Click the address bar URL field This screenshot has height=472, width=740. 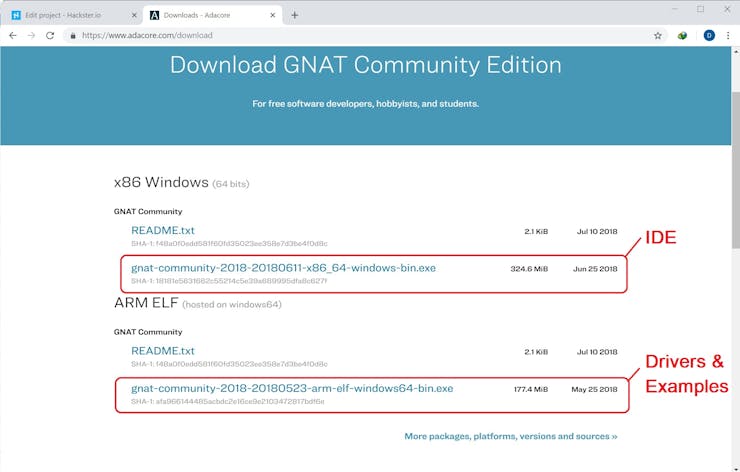[359, 35]
